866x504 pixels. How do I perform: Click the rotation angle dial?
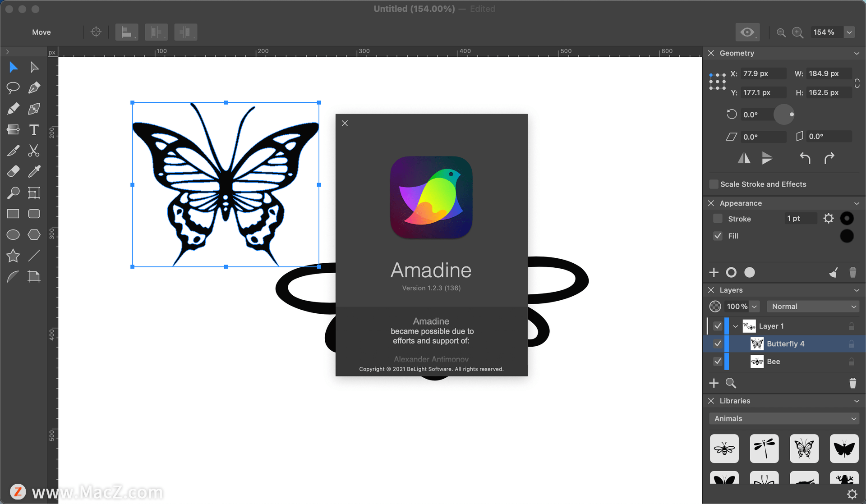click(784, 115)
